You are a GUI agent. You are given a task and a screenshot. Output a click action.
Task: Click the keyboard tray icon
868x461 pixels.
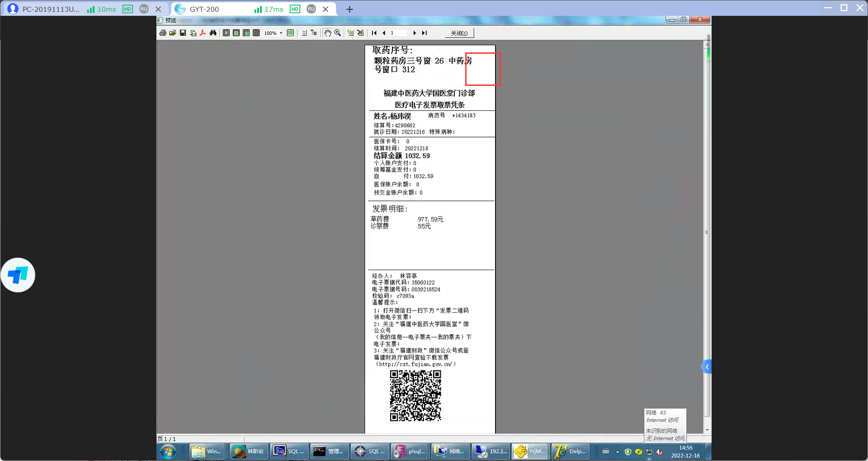(x=606, y=452)
